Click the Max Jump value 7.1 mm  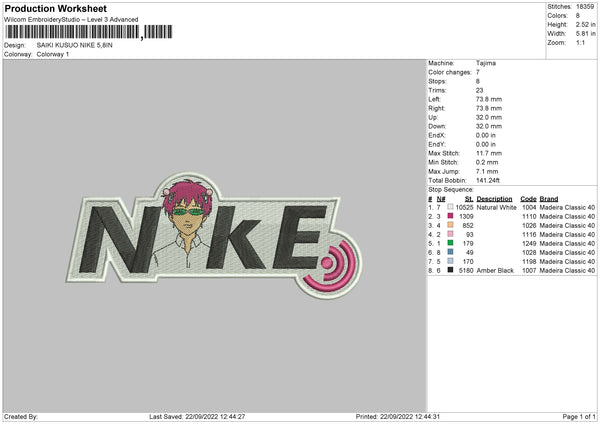[487, 172]
